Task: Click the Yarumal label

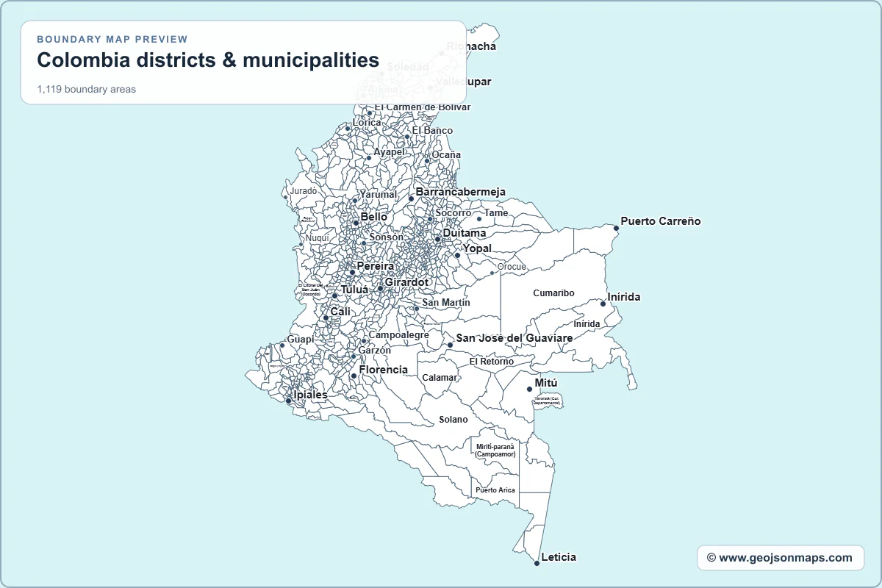Action: [378, 195]
